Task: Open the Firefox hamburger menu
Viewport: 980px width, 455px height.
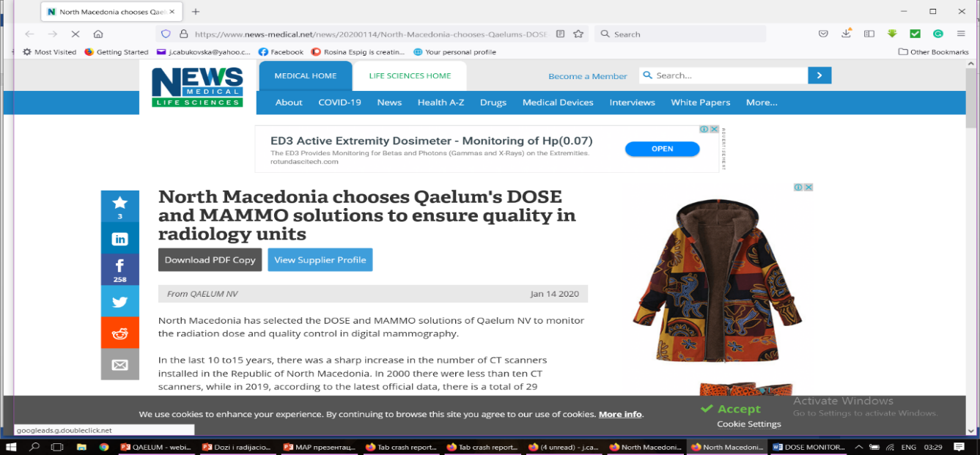Action: [961, 34]
